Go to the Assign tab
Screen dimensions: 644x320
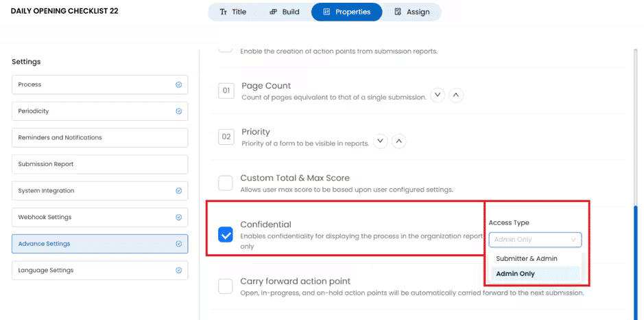click(413, 12)
